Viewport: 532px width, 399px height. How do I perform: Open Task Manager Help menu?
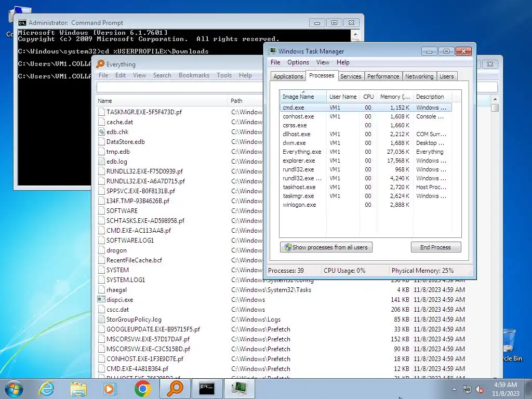[x=343, y=62]
